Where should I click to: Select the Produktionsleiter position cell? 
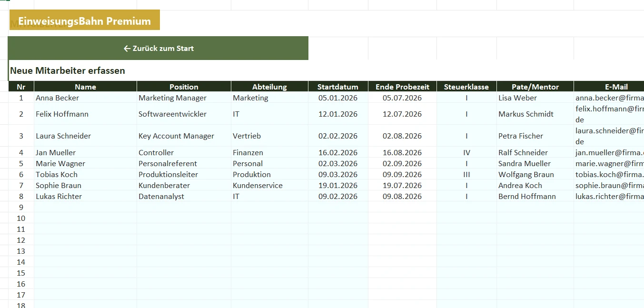click(x=184, y=174)
